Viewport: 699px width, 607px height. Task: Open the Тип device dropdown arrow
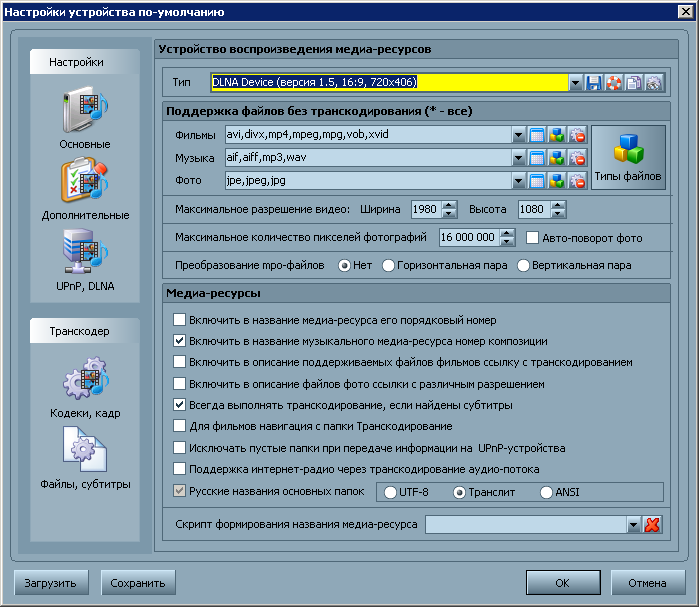point(575,82)
